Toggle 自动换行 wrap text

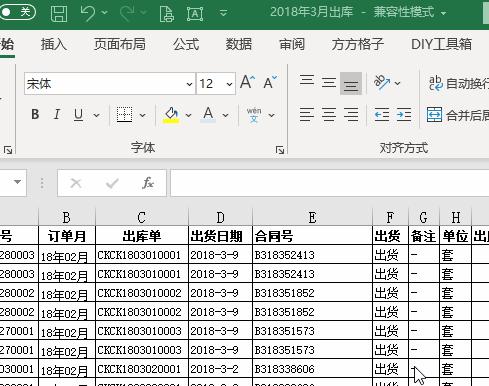pyautogui.click(x=459, y=83)
